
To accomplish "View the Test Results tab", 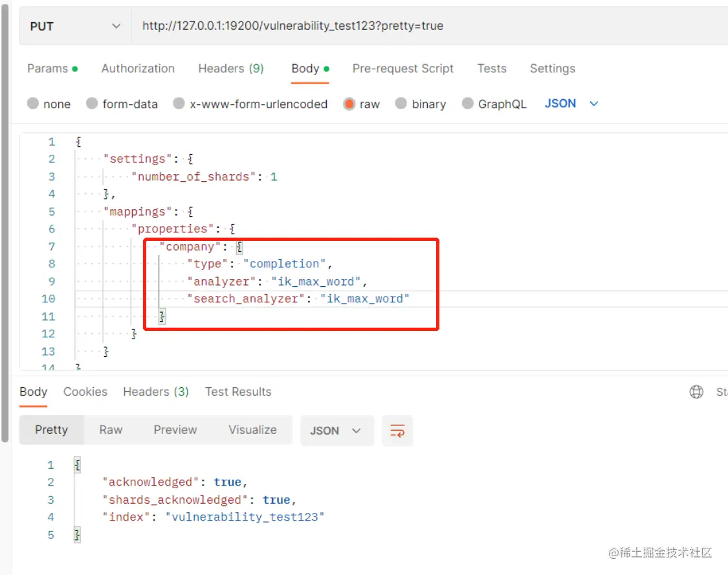I will 238,392.
